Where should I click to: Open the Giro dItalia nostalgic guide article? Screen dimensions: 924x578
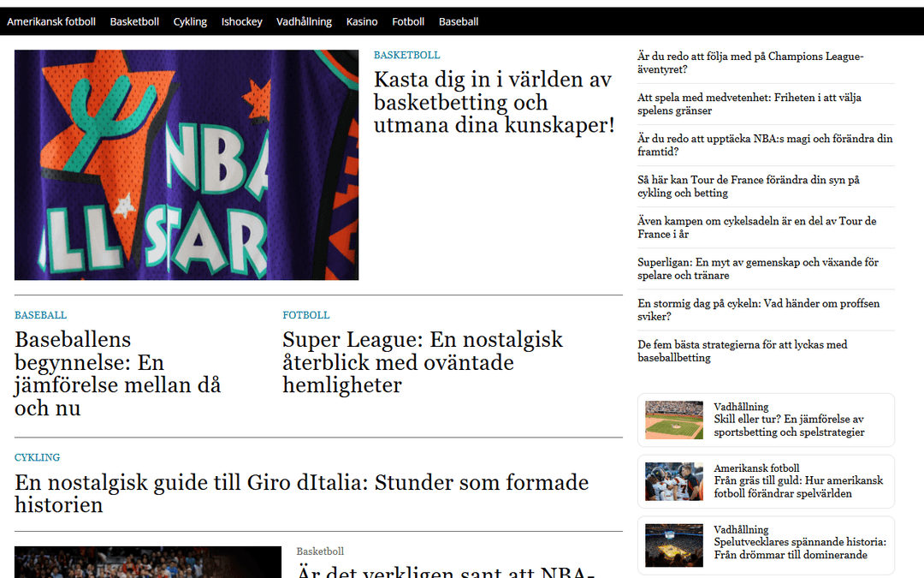coord(302,493)
